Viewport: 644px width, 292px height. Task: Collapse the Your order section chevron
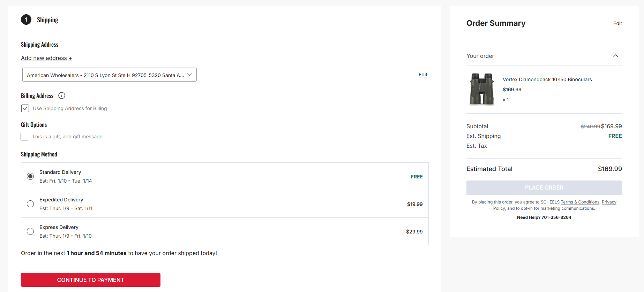[x=616, y=56]
